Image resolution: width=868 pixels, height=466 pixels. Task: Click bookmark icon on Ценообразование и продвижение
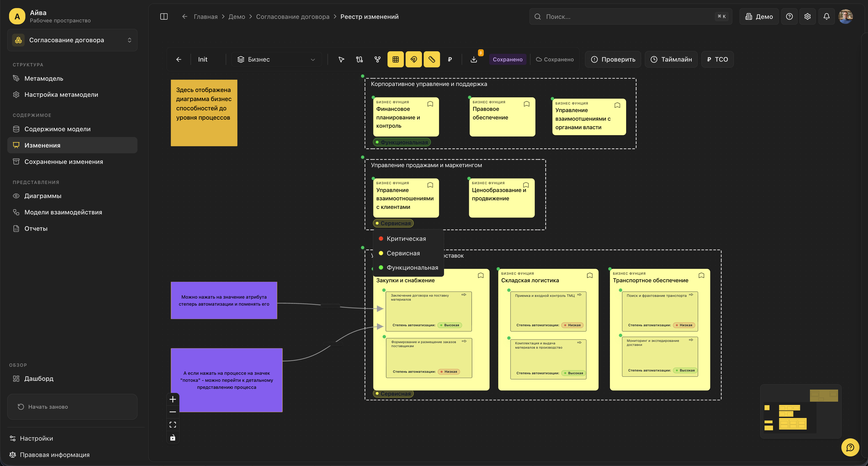coord(526,185)
